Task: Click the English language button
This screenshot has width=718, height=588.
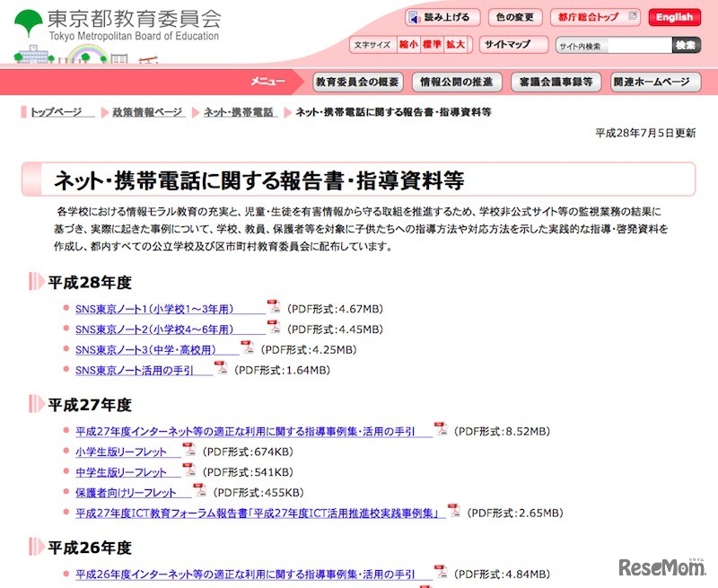Action: pos(674,16)
